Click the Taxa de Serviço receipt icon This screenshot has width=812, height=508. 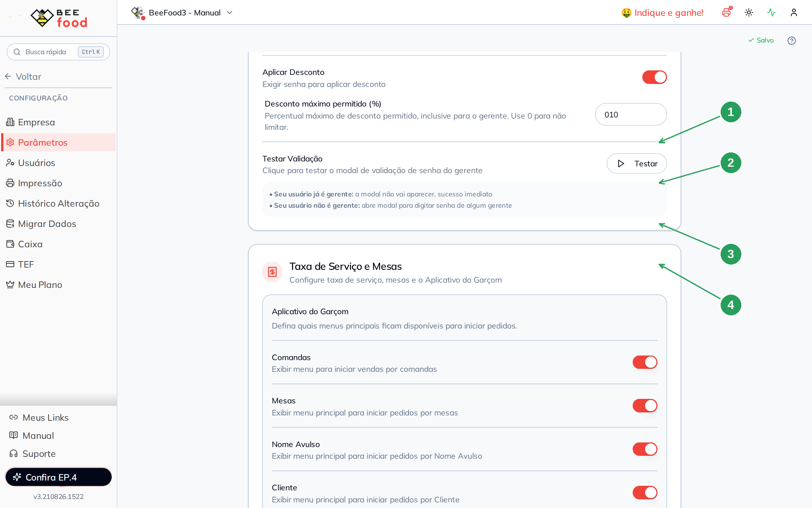272,272
